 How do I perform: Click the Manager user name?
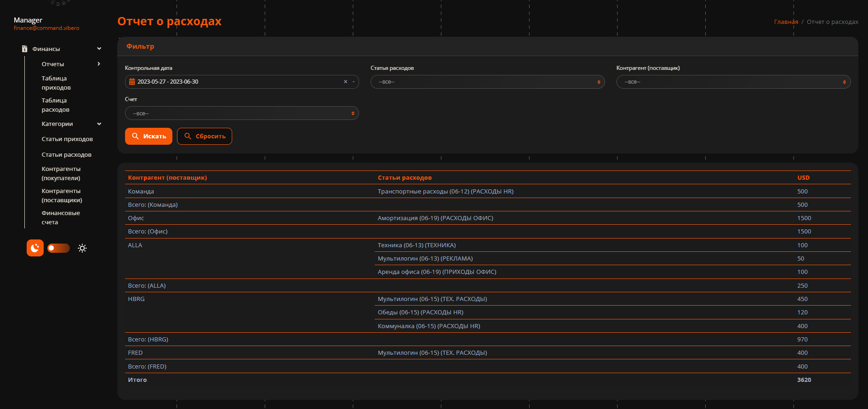tap(28, 20)
